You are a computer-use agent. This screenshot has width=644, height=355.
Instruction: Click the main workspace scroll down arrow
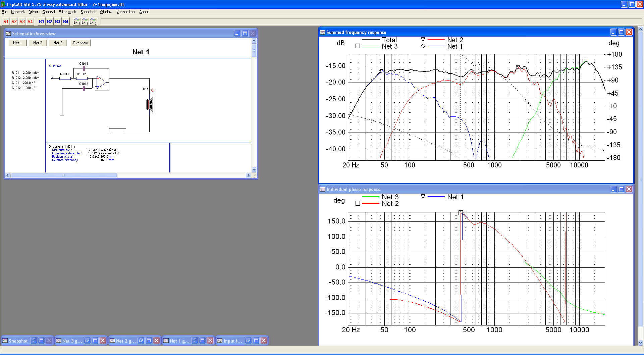click(x=641, y=343)
